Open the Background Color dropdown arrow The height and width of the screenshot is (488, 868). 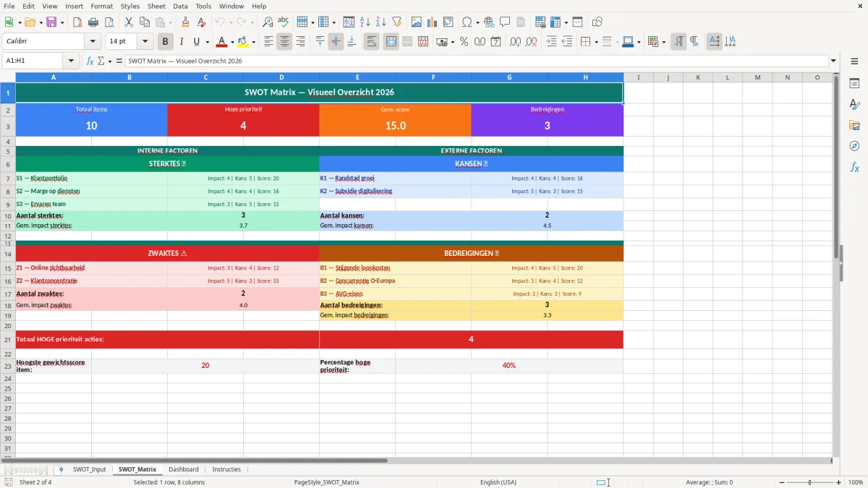pos(253,42)
